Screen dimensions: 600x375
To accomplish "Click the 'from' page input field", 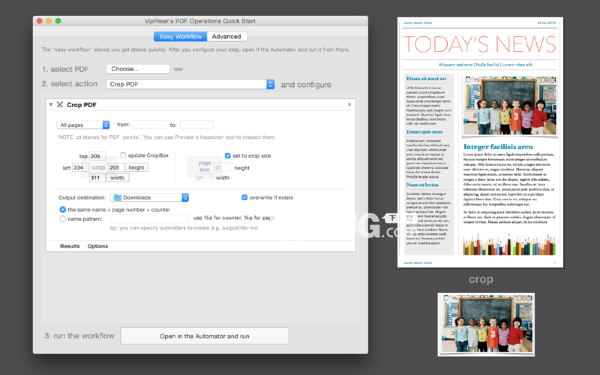I will point(150,124).
